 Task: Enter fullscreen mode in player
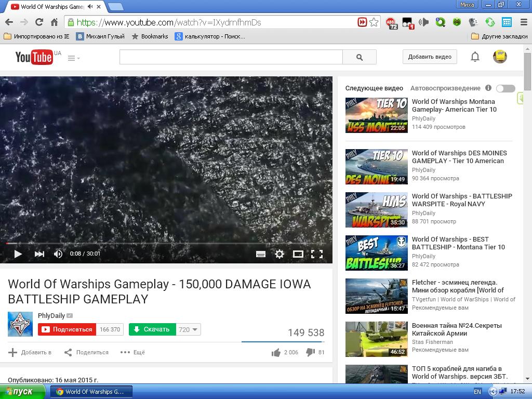tap(317, 254)
